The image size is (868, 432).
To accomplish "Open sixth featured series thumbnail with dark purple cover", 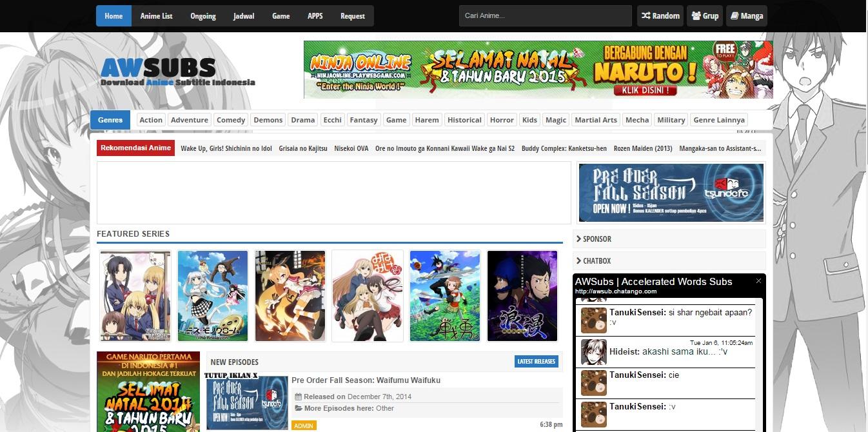I will 522,296.
